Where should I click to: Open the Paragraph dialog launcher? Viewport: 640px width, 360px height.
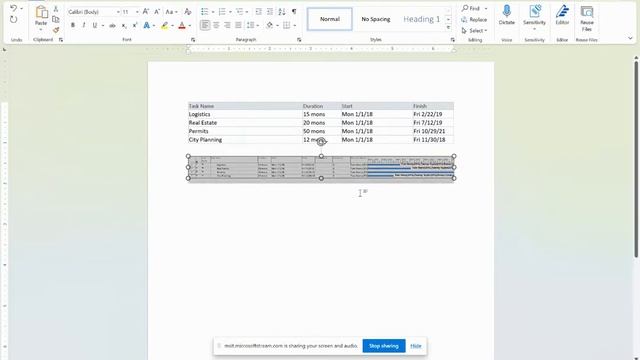click(299, 40)
